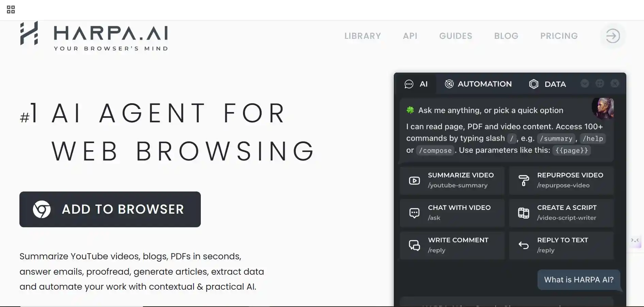The height and width of the screenshot is (307, 644).
Task: Select the Repurpose Video command
Action: tap(561, 180)
